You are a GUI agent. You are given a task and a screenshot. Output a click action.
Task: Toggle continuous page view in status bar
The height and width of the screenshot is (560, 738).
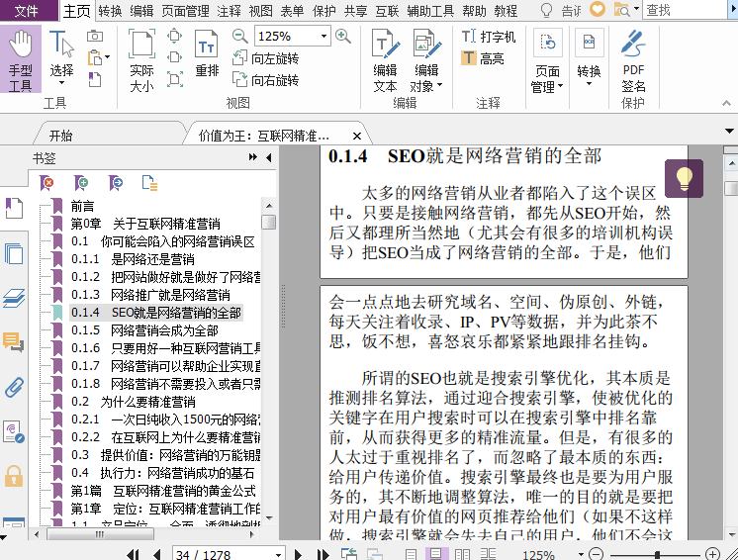click(435, 555)
